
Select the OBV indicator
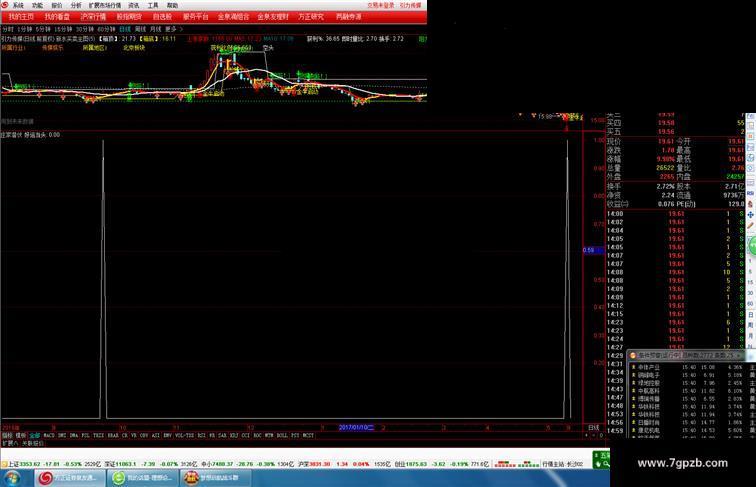144,435
